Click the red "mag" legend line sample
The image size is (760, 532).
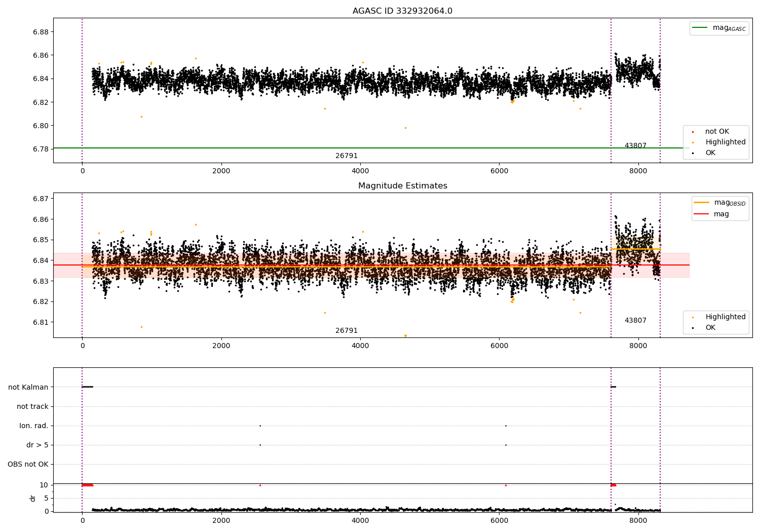point(702,214)
